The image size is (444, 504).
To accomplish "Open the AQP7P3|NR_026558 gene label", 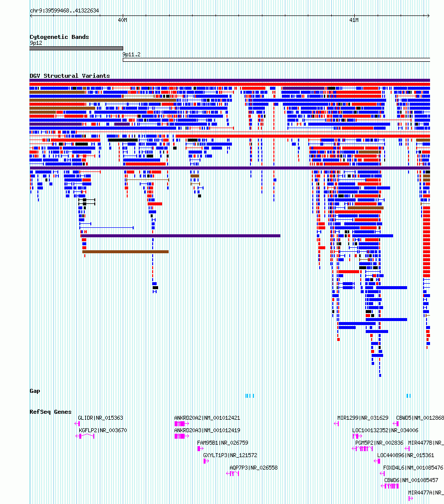I will pyautogui.click(x=253, y=468).
